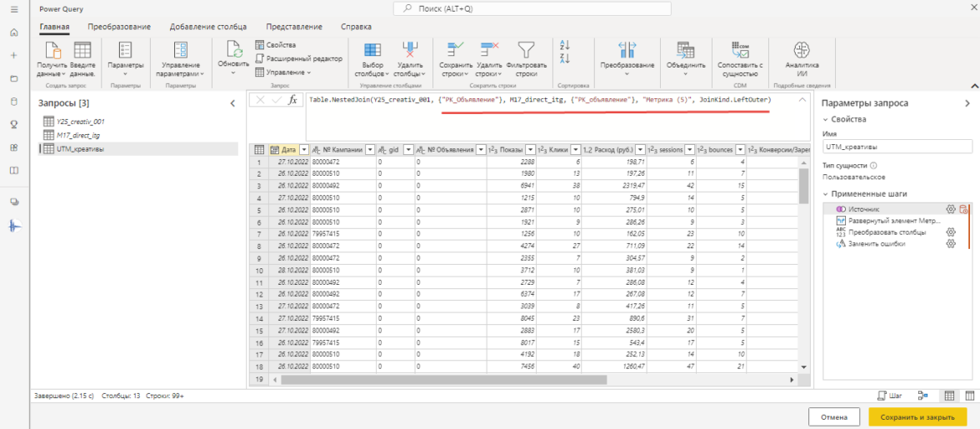Click the Фильтровать строки funnel icon
Screen dimensions: 980x429
click(526, 49)
